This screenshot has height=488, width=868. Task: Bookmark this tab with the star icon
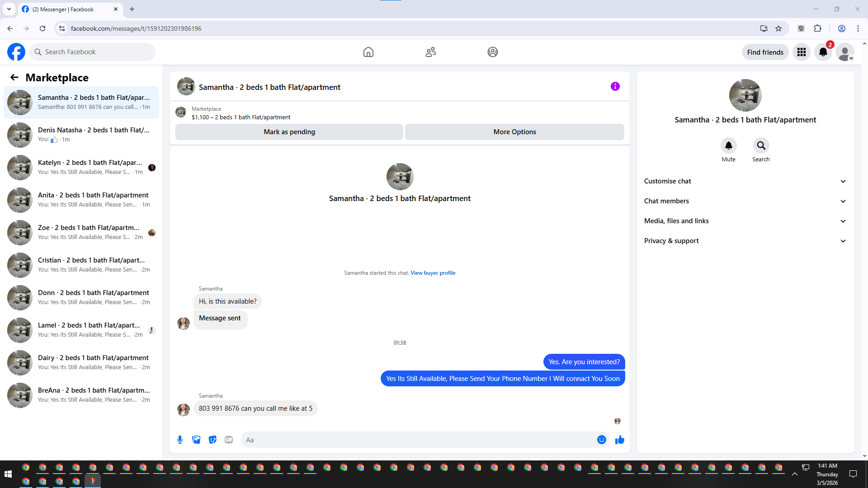point(778,28)
